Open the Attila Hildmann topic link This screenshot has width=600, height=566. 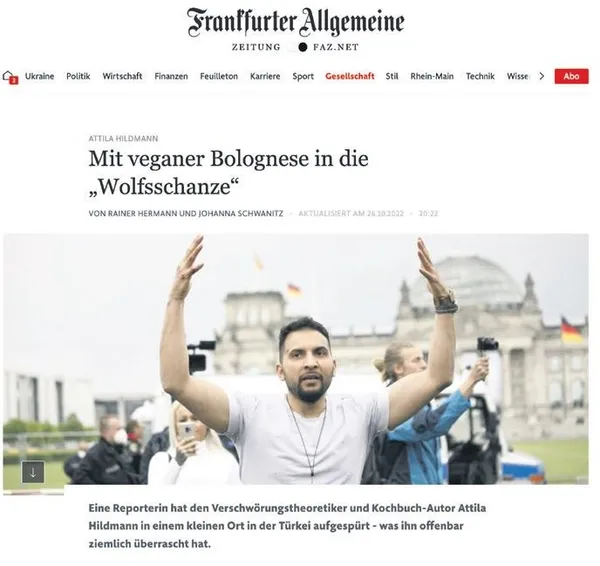123,139
